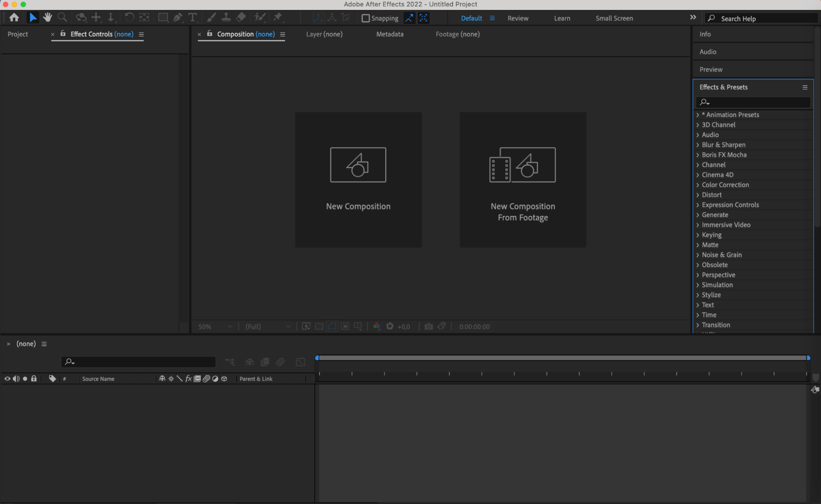This screenshot has height=504, width=821.
Task: Select the Hand tool in toolbar
Action: pos(48,17)
